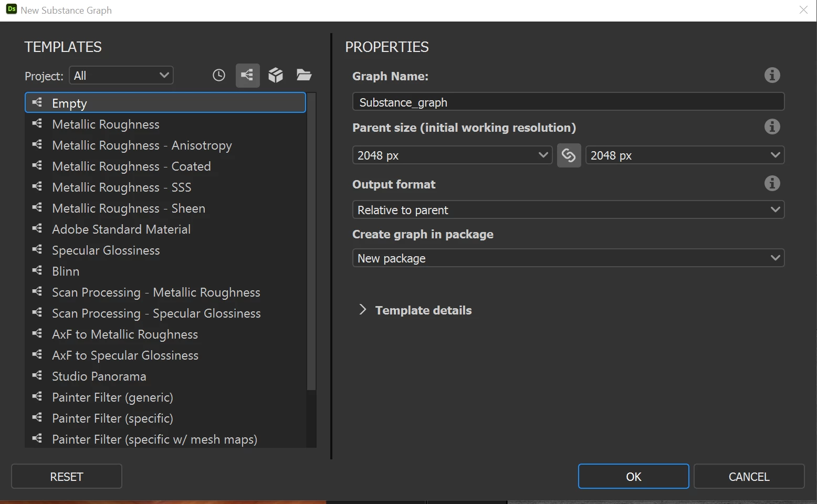Open the Output format Relative to parent dropdown

click(x=568, y=209)
